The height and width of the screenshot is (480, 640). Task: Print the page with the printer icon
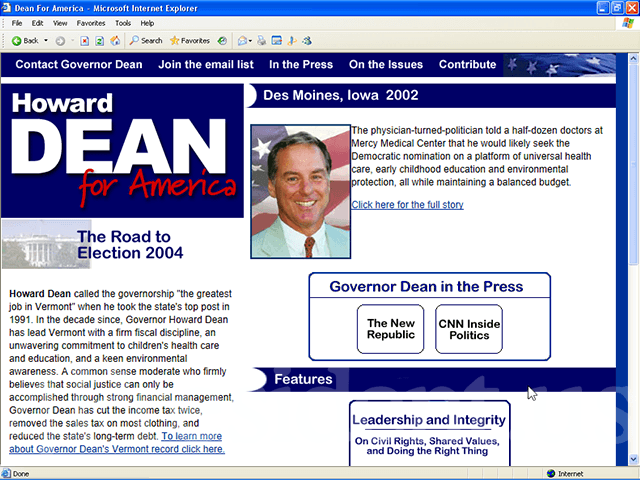(262, 41)
